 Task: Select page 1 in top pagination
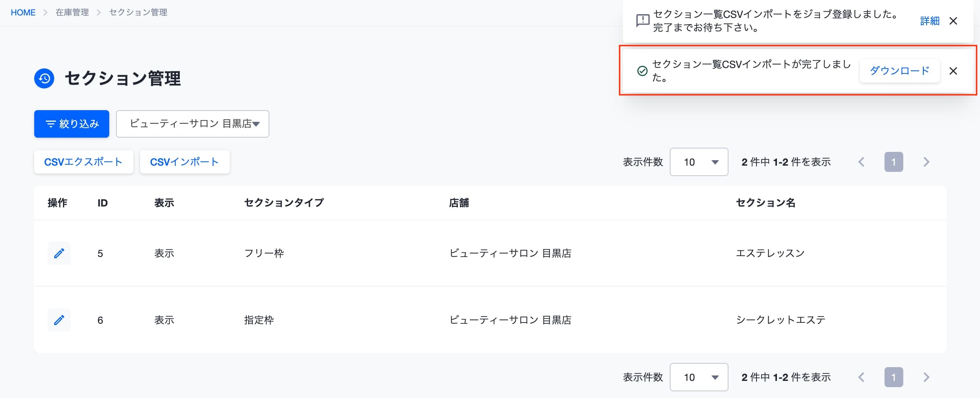[x=894, y=162]
